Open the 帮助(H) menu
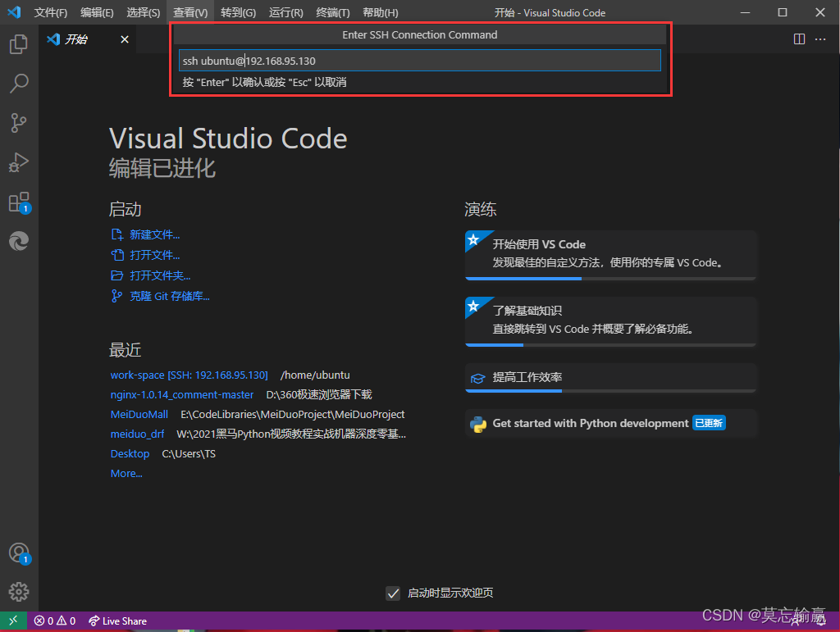Screen dimensions: 840x632 click(381, 12)
